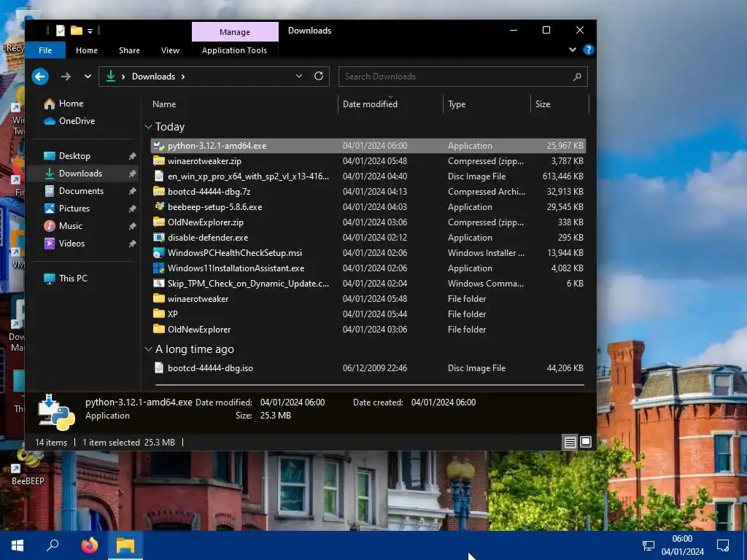Viewport: 747px width, 560px height.
Task: Select OldNewExplorer.zip file
Action: (x=368, y=222)
